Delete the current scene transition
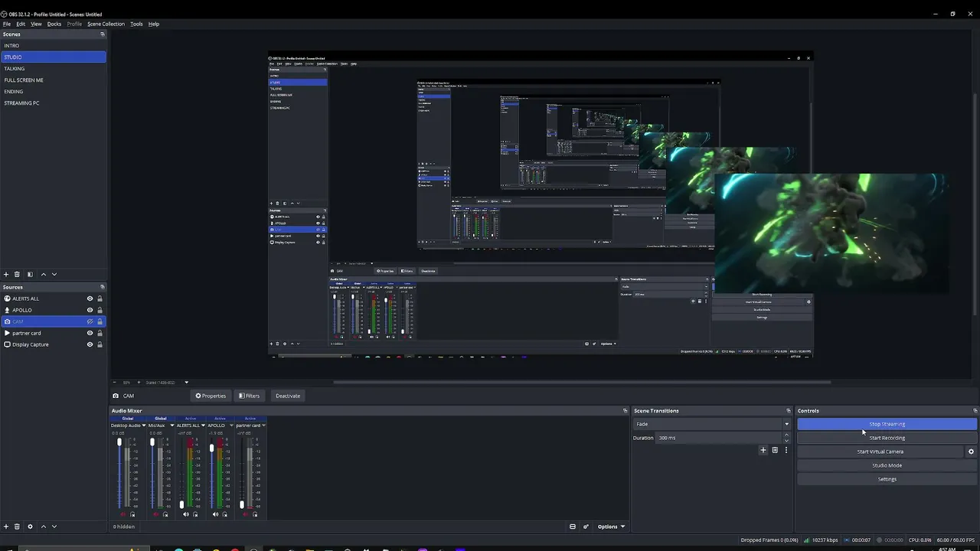The image size is (980, 551). point(774,450)
